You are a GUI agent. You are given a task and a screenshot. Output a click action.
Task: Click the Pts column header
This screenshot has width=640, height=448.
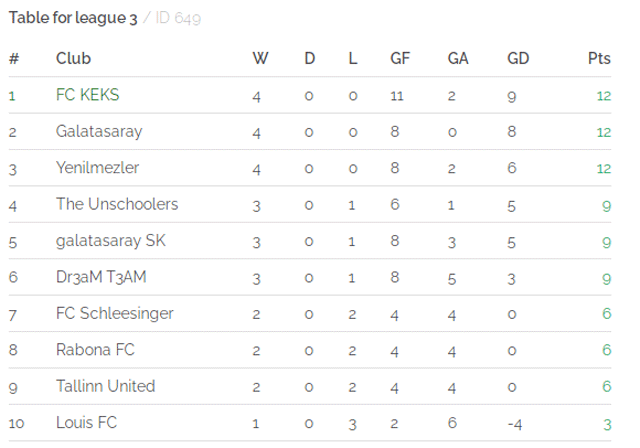point(599,58)
